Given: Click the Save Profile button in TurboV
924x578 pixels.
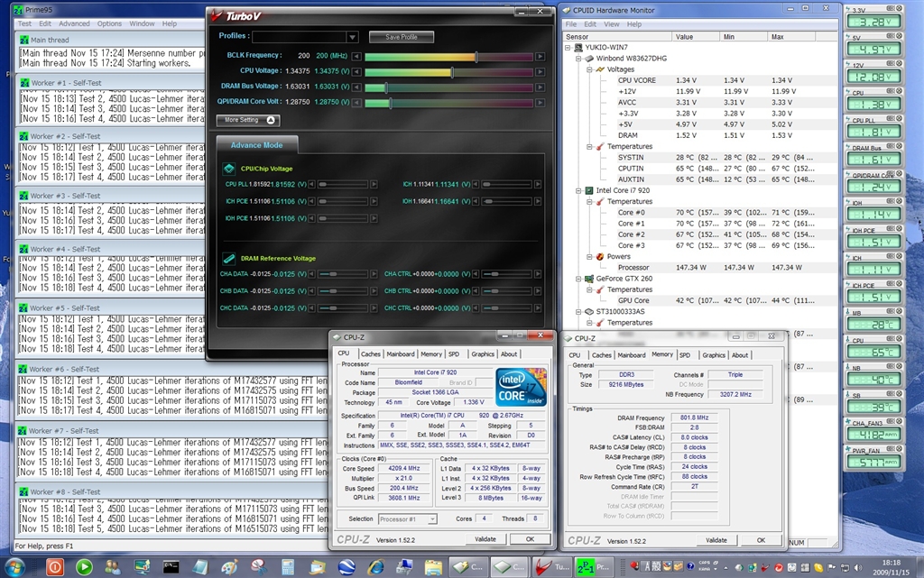Looking at the screenshot, I should (x=402, y=37).
